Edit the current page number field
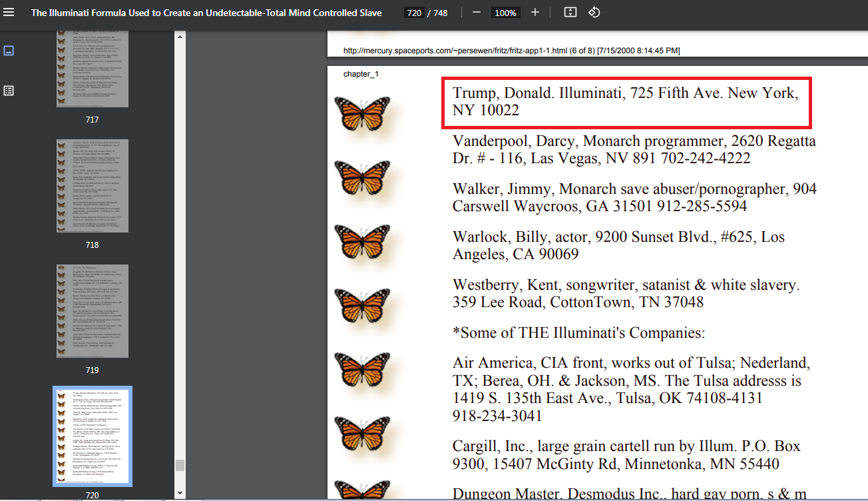This screenshot has width=868, height=501. 414,13
